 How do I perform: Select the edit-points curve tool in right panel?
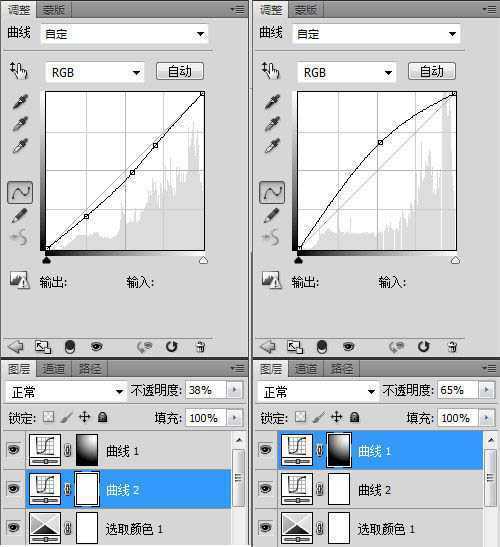coord(272,192)
